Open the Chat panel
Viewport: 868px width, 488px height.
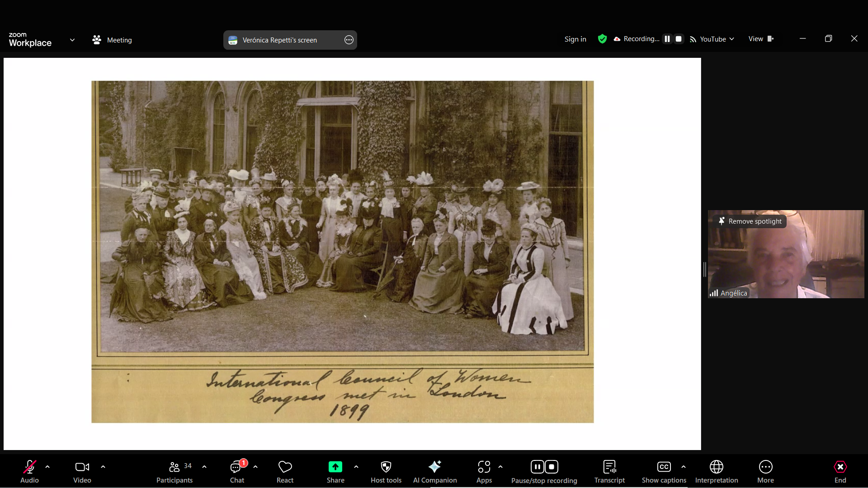(236, 471)
